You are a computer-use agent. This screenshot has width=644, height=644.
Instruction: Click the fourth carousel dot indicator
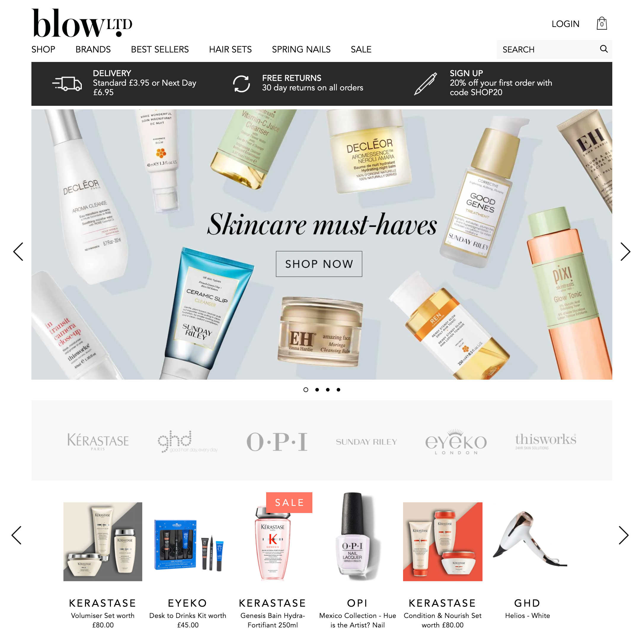pos(339,389)
